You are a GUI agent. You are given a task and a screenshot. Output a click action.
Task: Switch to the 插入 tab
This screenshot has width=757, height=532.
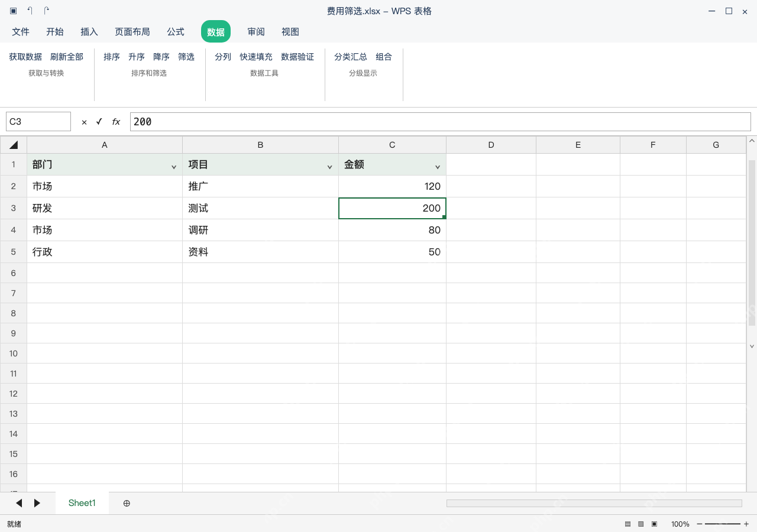[89, 32]
